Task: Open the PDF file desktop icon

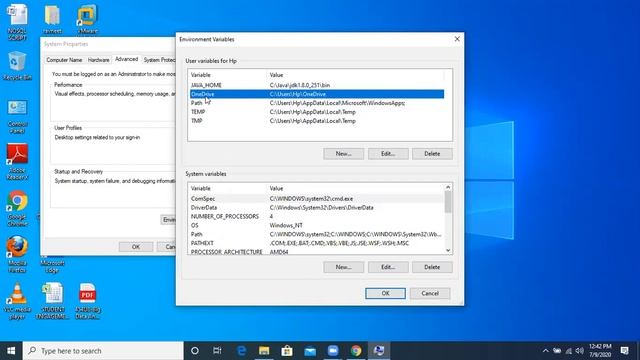Action: (x=87, y=301)
